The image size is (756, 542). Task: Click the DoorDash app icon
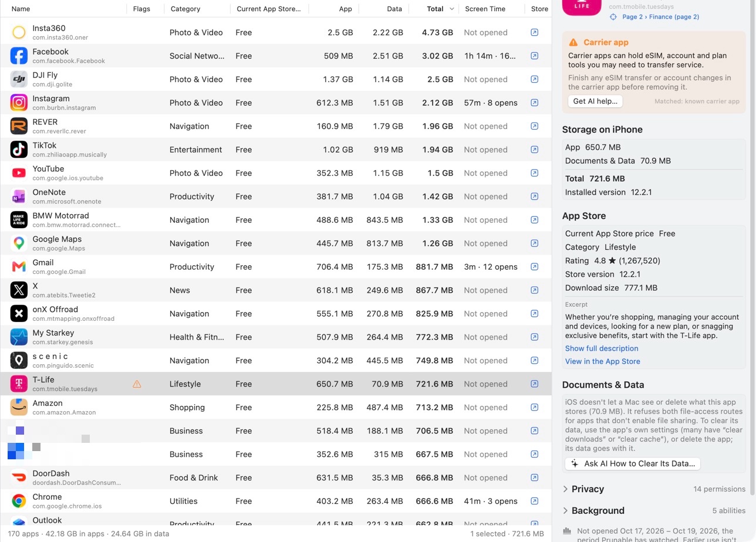(19, 478)
